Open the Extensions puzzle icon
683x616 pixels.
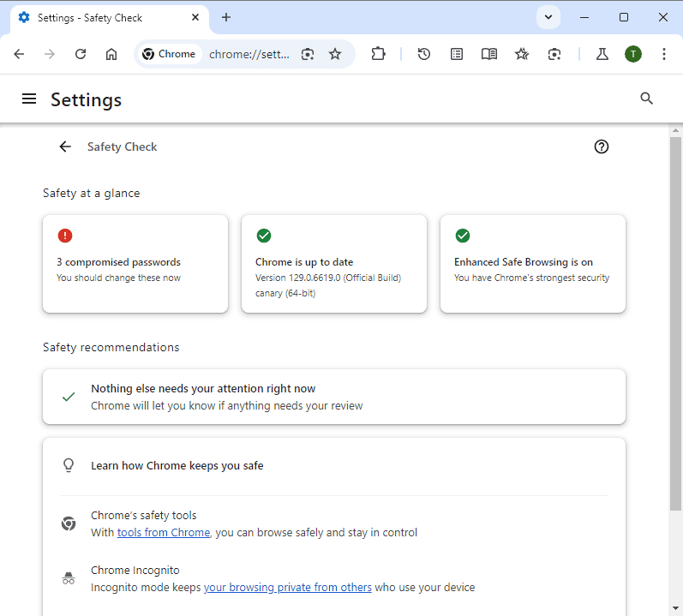tap(378, 54)
